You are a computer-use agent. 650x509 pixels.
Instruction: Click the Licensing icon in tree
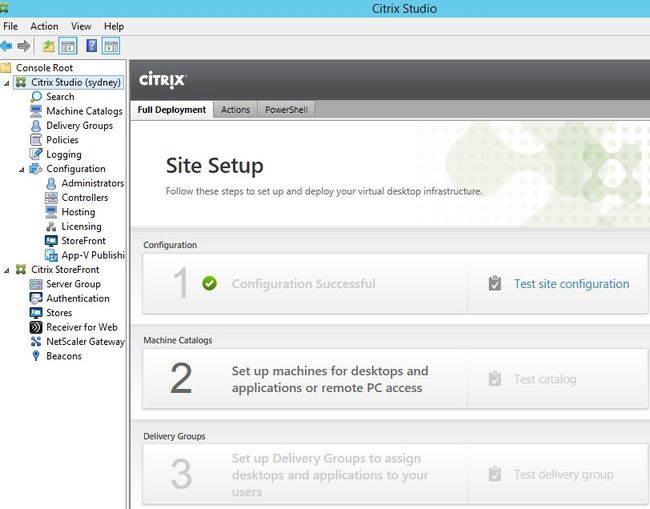51,226
